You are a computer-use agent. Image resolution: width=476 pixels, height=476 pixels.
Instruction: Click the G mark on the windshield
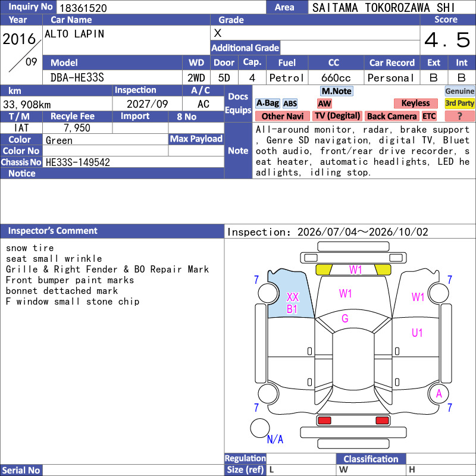pos(345,318)
